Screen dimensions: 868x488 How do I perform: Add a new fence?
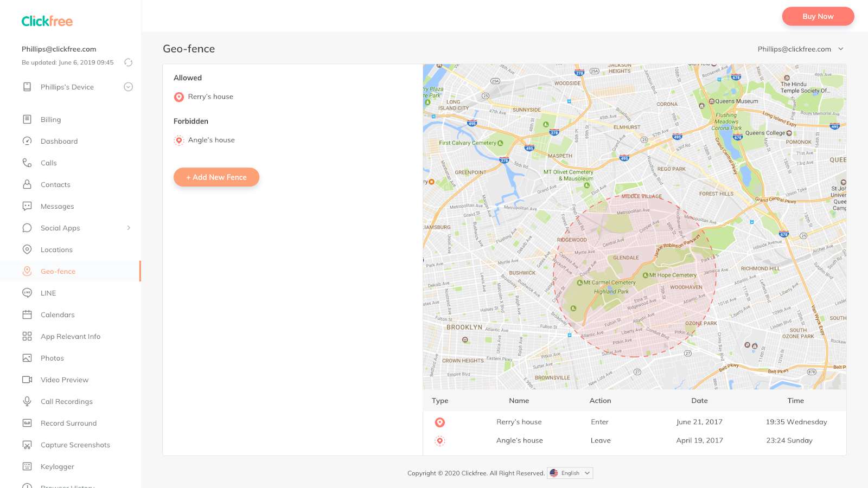click(x=216, y=177)
